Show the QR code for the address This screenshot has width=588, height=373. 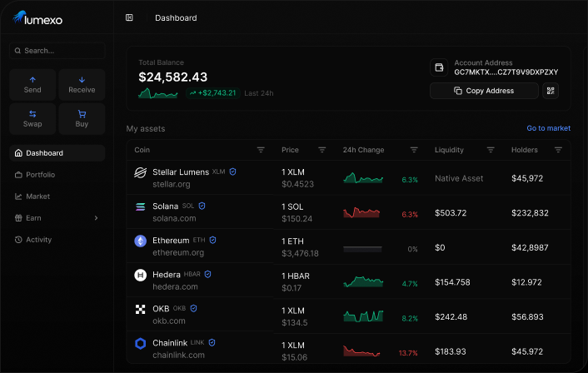pyautogui.click(x=551, y=91)
